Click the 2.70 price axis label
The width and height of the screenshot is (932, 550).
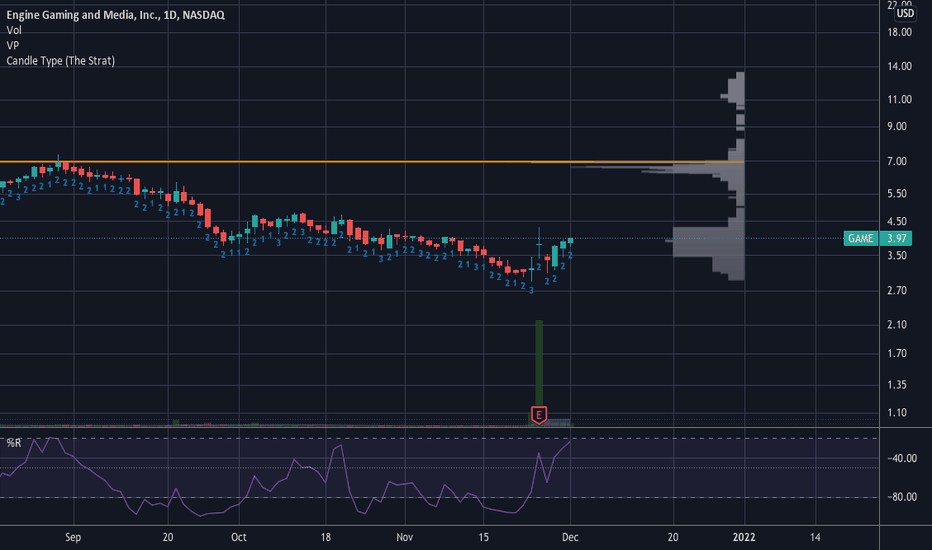coord(897,290)
